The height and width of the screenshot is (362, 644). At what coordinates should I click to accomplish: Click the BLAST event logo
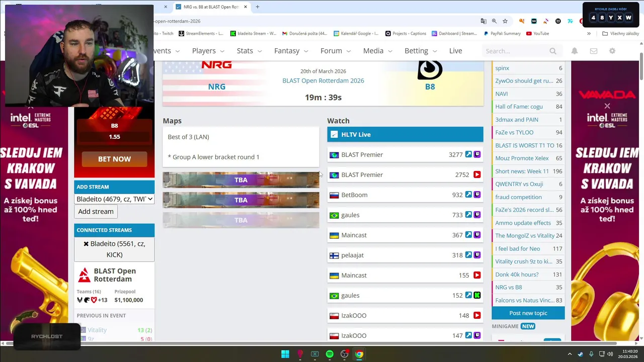[84, 275]
